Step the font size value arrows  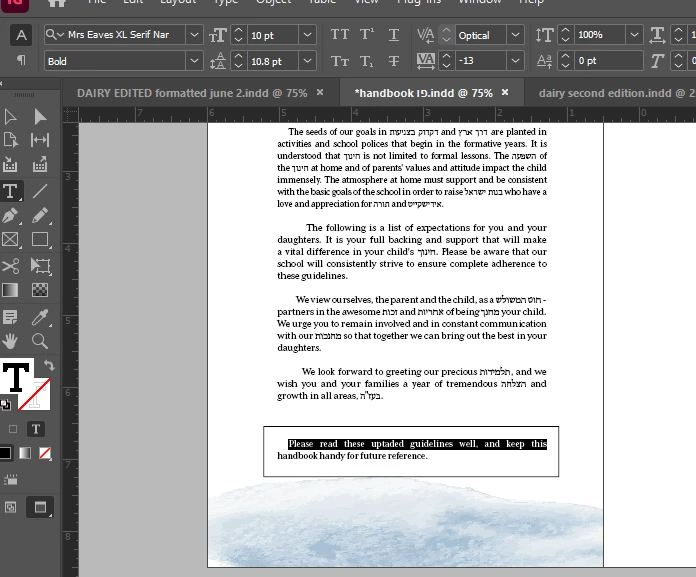click(x=238, y=35)
